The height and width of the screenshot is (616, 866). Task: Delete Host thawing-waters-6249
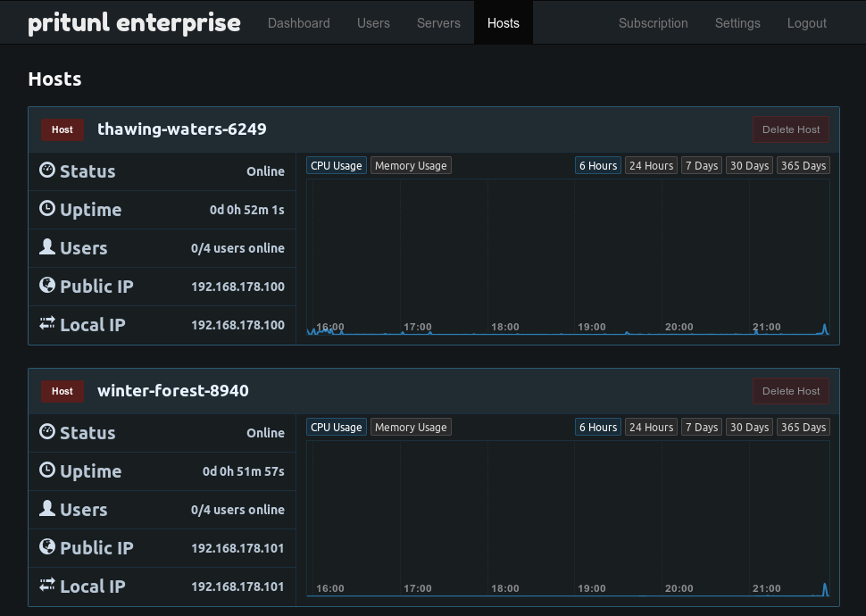(x=791, y=129)
